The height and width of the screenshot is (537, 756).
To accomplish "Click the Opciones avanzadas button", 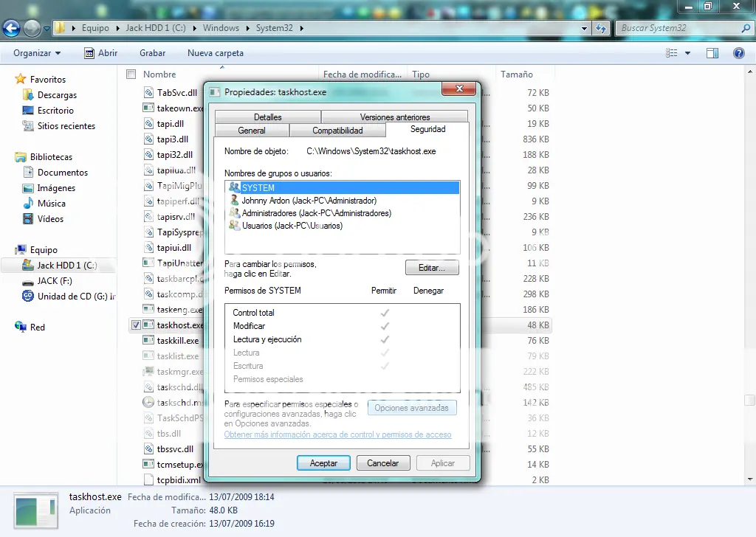I will click(x=412, y=408).
